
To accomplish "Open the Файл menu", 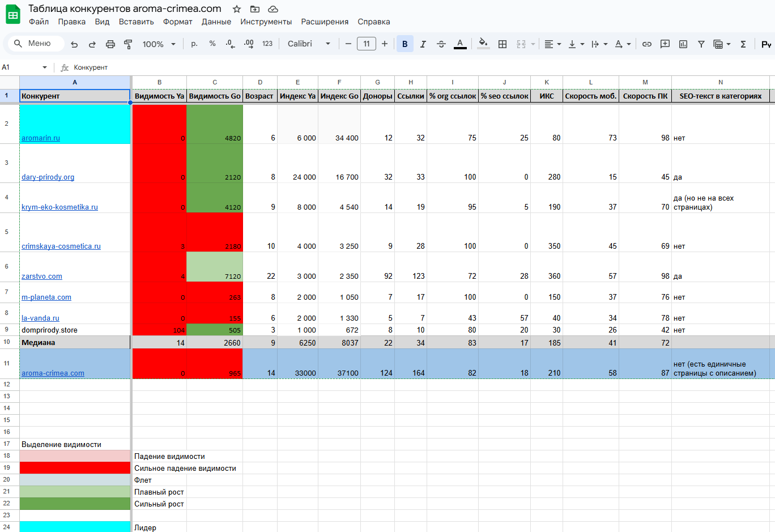I will 39,22.
